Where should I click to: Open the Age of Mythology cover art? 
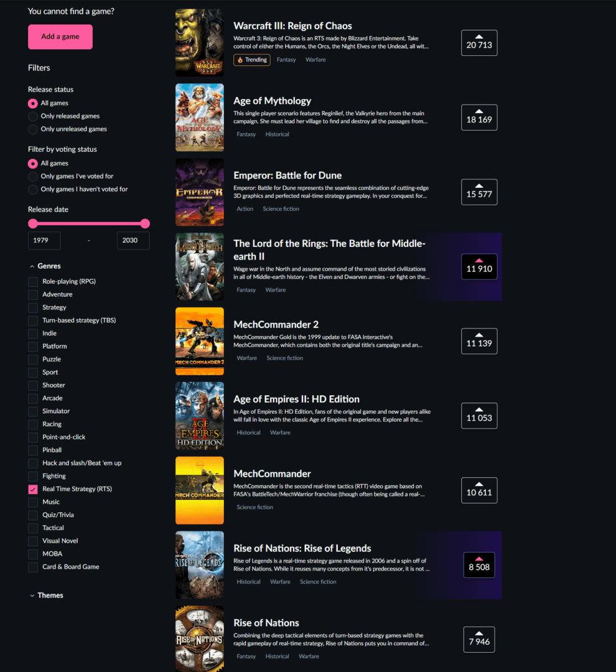pyautogui.click(x=199, y=118)
